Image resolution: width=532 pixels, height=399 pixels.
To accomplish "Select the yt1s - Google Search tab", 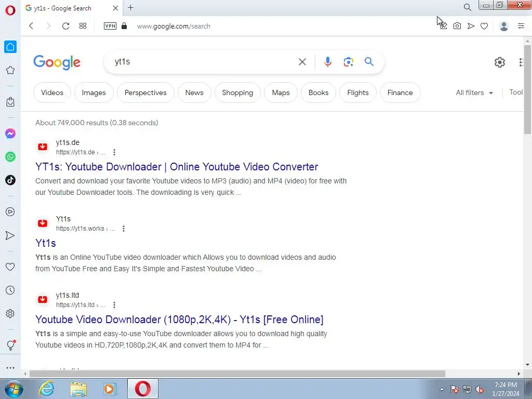I will tap(72, 8).
